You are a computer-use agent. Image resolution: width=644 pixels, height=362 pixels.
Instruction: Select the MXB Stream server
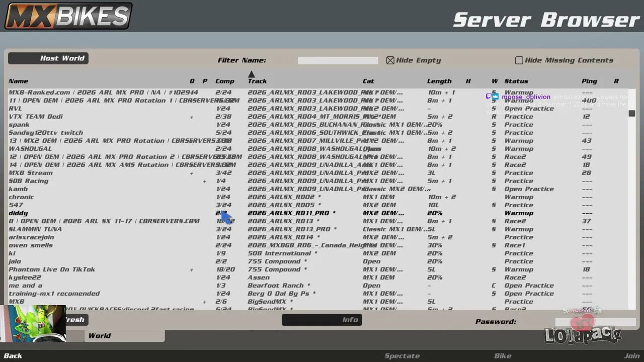(x=318, y=173)
